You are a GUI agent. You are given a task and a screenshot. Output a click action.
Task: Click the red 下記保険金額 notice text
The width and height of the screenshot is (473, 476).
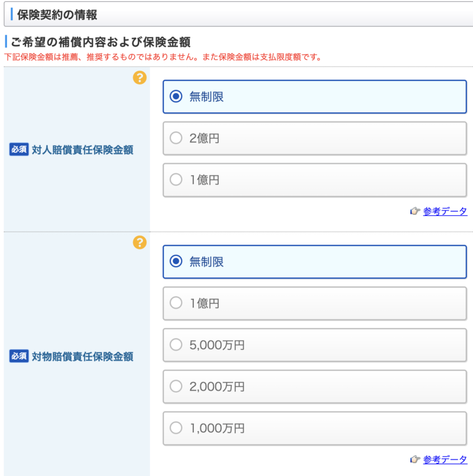[x=163, y=57]
